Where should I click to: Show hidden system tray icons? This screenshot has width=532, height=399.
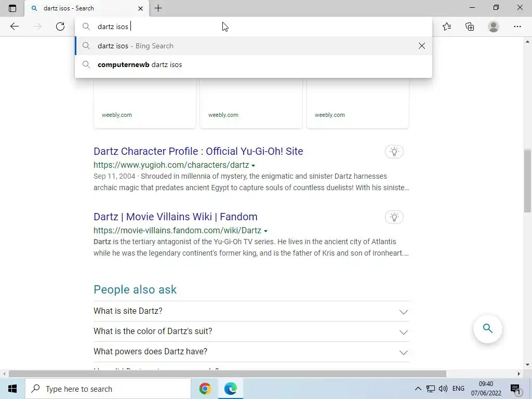(x=418, y=389)
